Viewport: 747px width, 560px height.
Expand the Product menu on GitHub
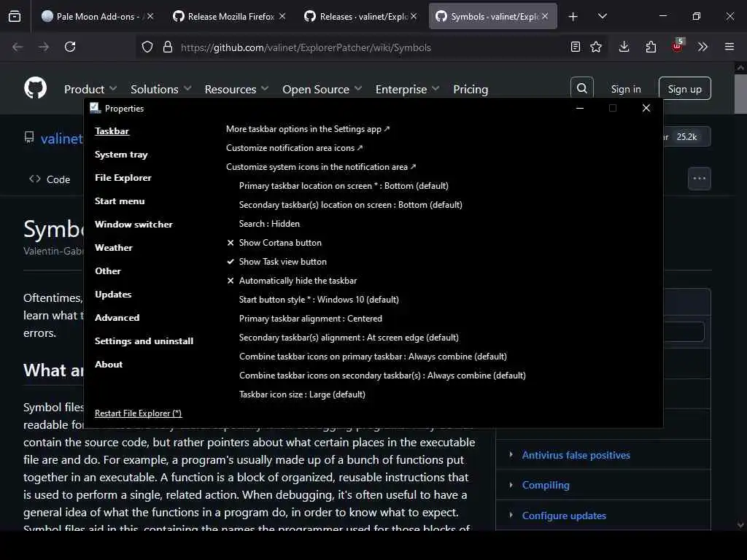click(x=90, y=89)
